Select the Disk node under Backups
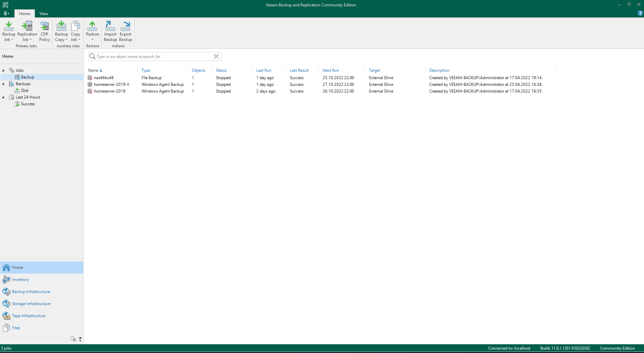This screenshot has height=353, width=644. [x=25, y=91]
